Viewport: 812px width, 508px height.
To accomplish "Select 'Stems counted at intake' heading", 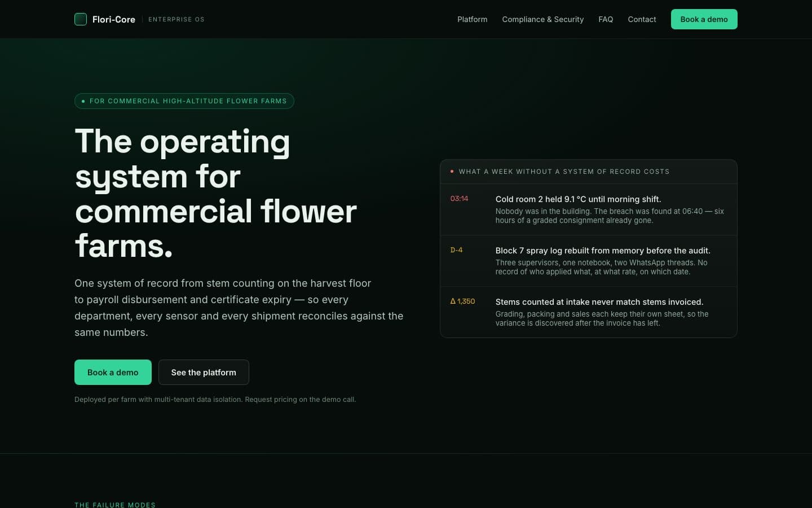I will click(x=599, y=302).
